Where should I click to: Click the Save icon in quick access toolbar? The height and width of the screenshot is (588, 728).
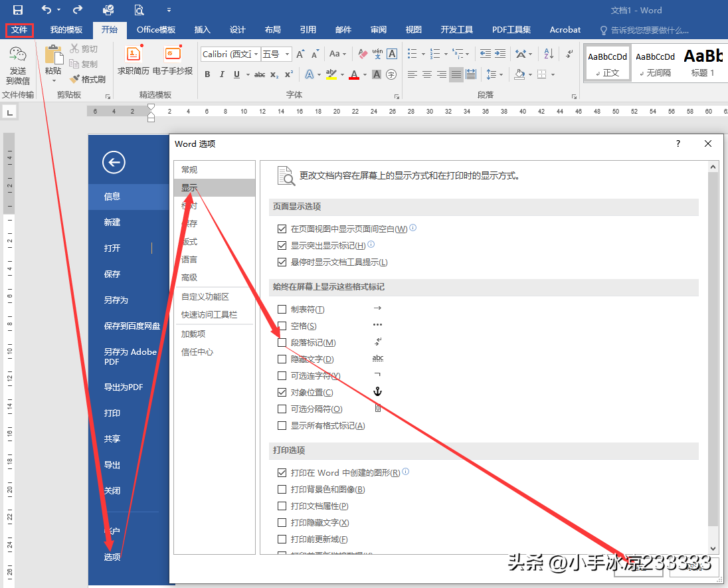pyautogui.click(x=18, y=10)
